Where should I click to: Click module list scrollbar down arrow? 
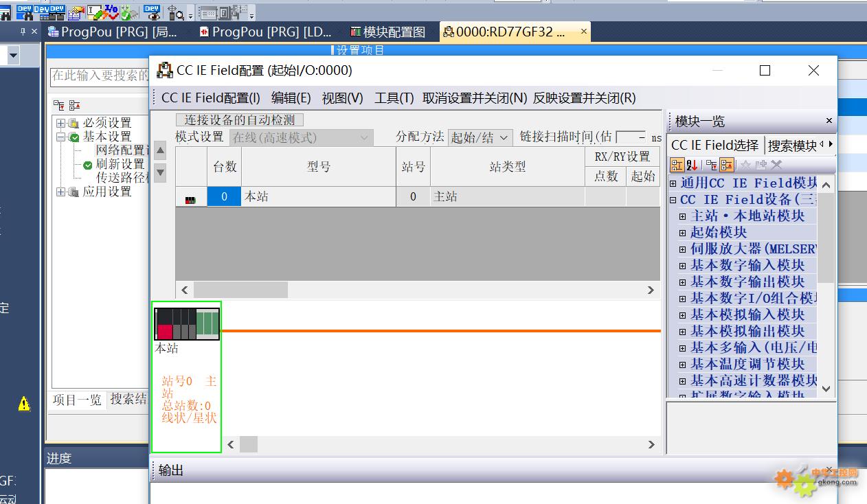coord(826,389)
